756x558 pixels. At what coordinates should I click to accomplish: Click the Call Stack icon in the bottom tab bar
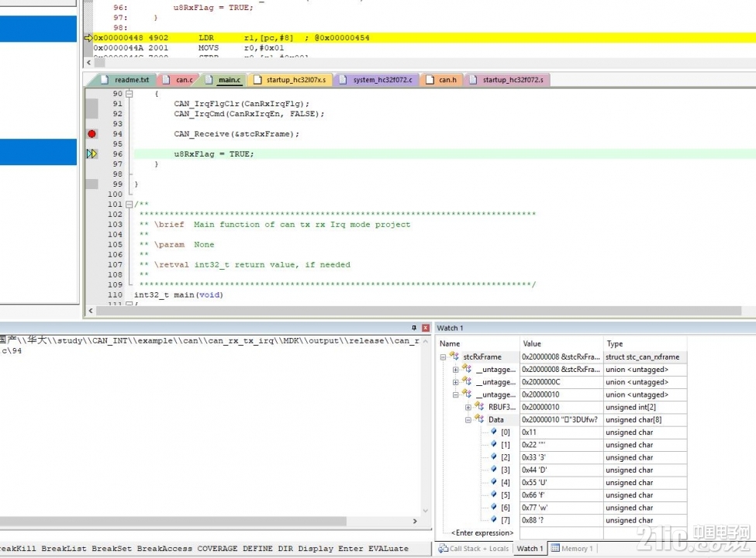(x=443, y=549)
